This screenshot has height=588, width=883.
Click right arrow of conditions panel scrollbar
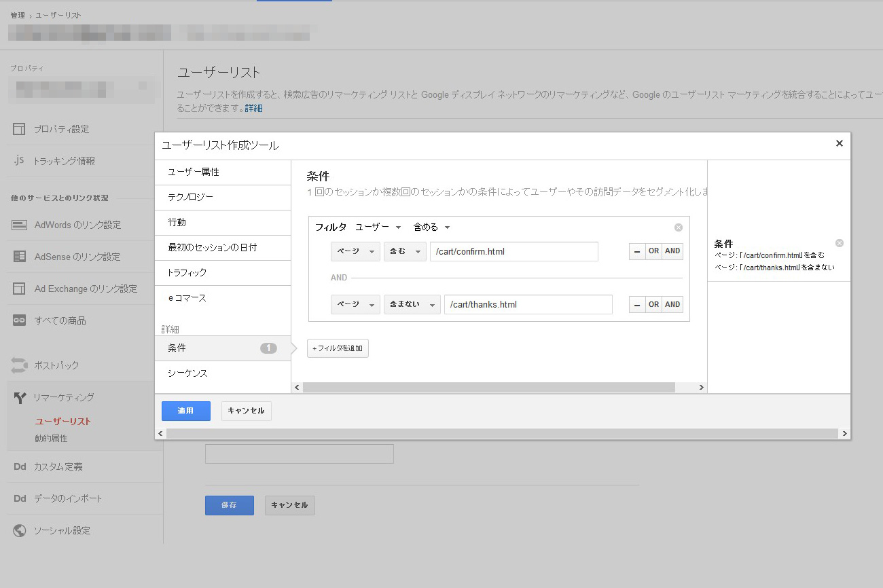702,387
